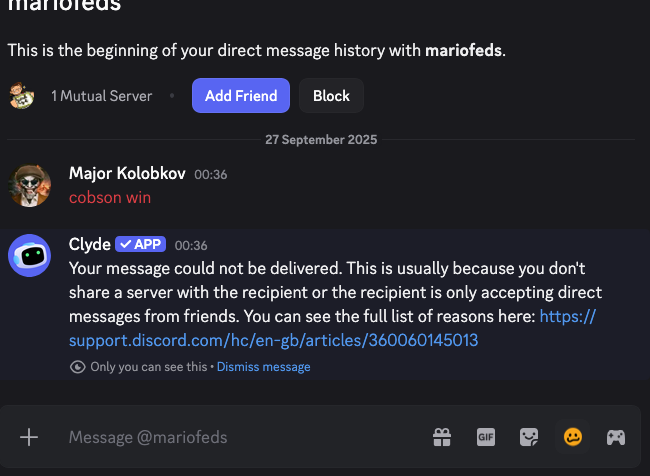Click Clyde's bot avatar
Screen dimensions: 650x476
pyautogui.click(x=30, y=255)
